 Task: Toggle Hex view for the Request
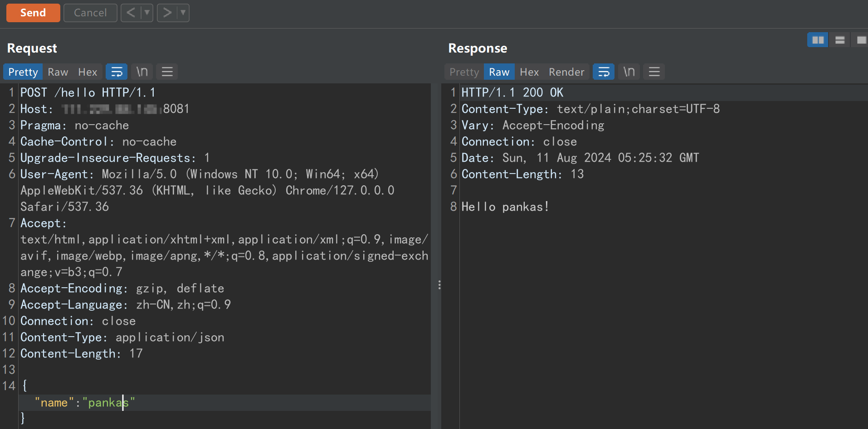point(88,72)
